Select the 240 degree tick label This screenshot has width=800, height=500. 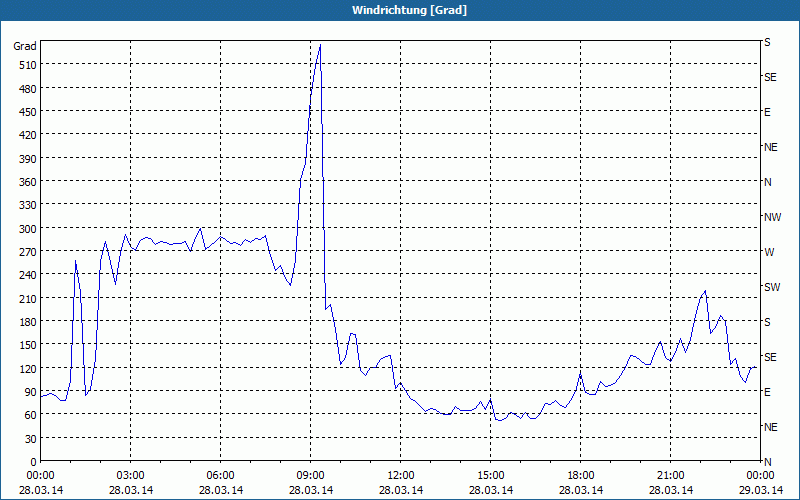[x=28, y=276]
